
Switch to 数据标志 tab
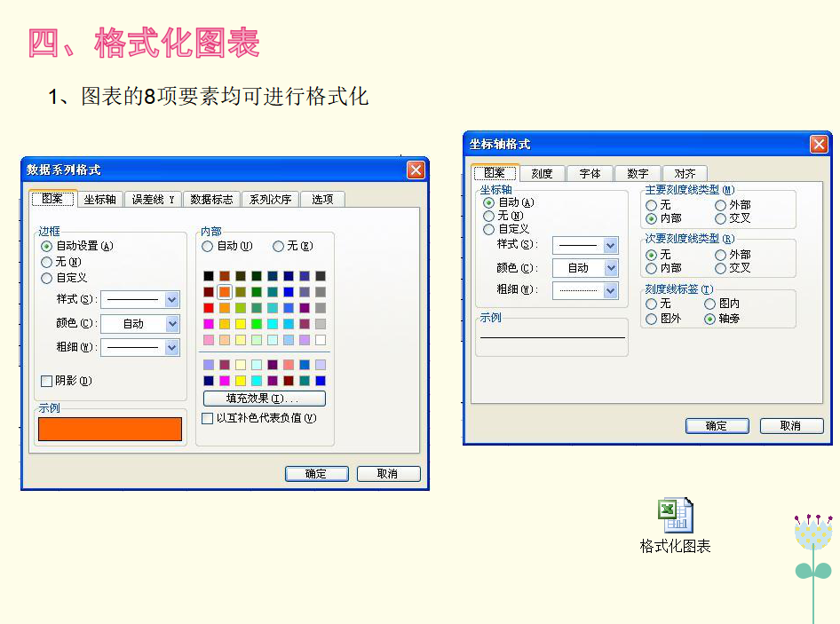click(211, 199)
